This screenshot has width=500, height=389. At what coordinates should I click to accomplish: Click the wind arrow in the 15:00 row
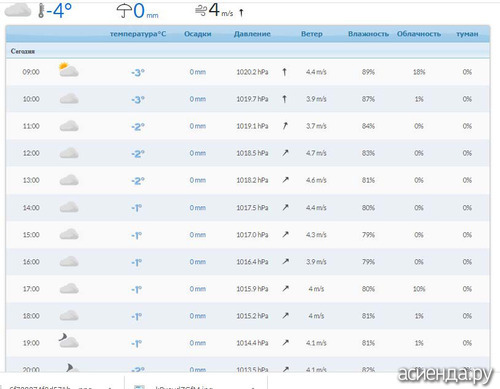pyautogui.click(x=285, y=234)
